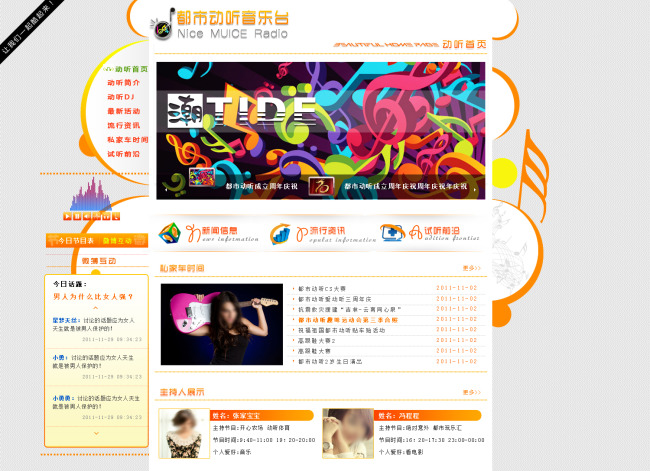
Task: Click host 冯程程's photo
Action: pyautogui.click(x=348, y=434)
